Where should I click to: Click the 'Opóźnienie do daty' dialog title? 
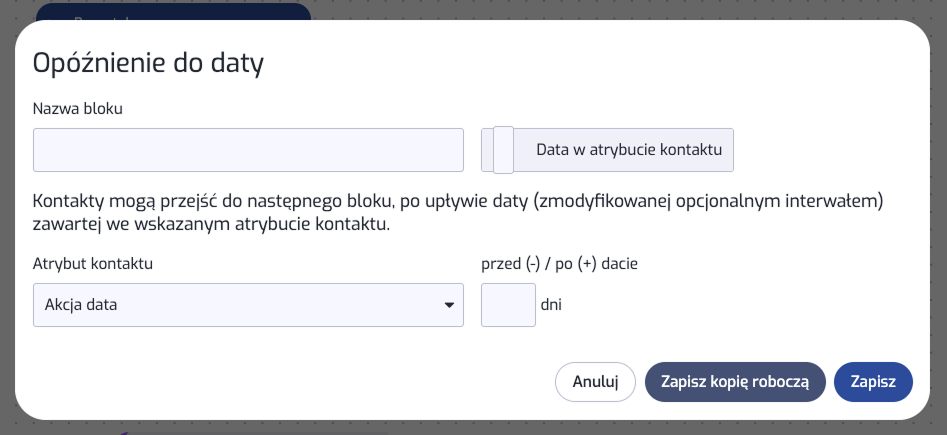pos(148,64)
